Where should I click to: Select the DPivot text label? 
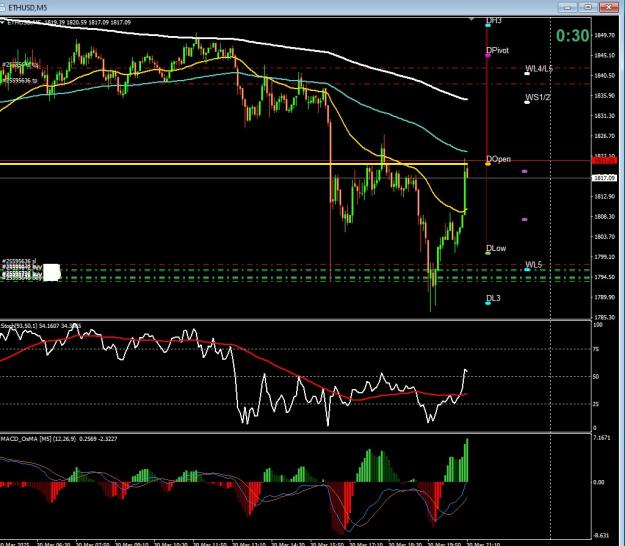497,50
